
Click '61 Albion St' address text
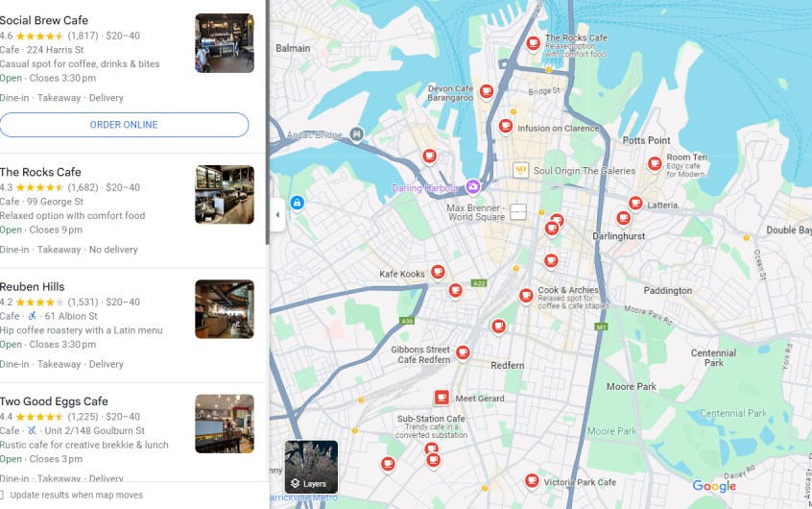tap(71, 316)
